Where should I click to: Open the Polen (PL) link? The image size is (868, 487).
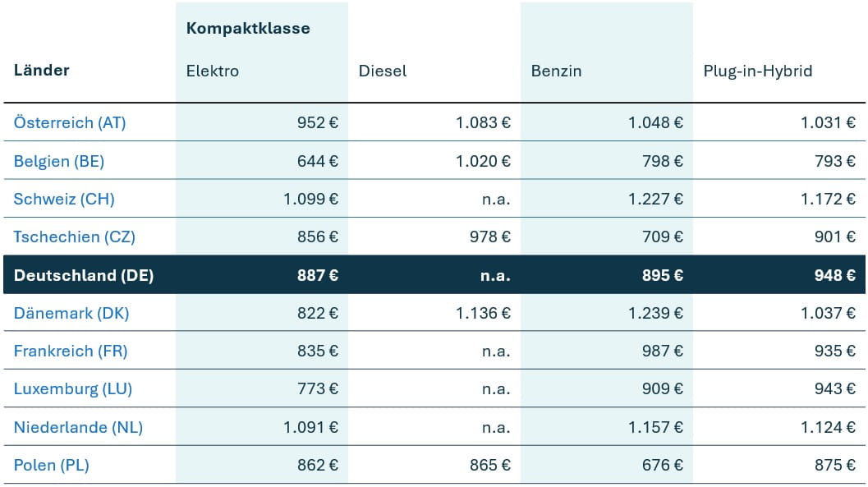[x=52, y=465]
